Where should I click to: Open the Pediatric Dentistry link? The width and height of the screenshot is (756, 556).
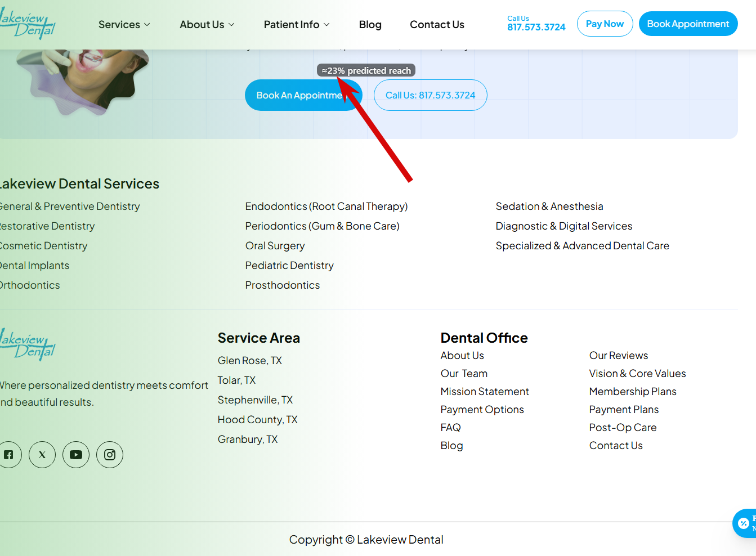289,266
